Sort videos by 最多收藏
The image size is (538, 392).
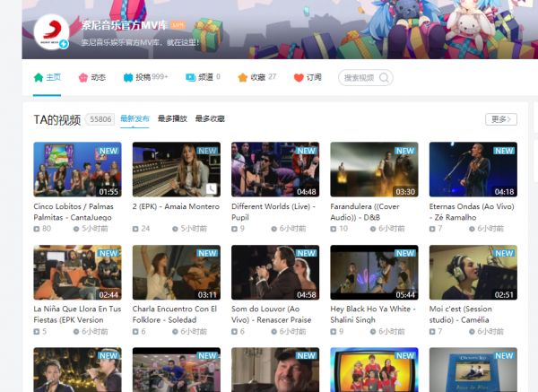tap(210, 118)
